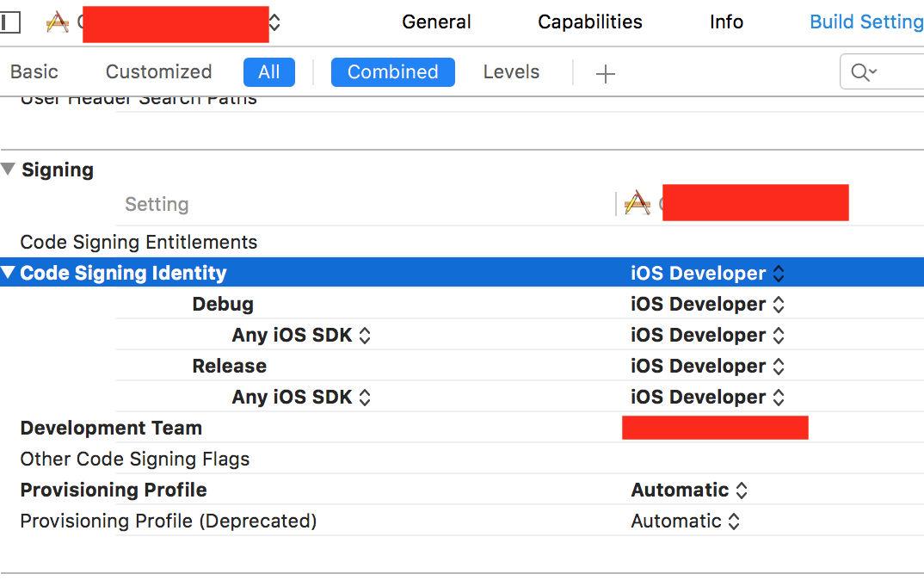The width and height of the screenshot is (924, 580).
Task: Open target selector stepper arrows at top
Action: pyautogui.click(x=274, y=22)
